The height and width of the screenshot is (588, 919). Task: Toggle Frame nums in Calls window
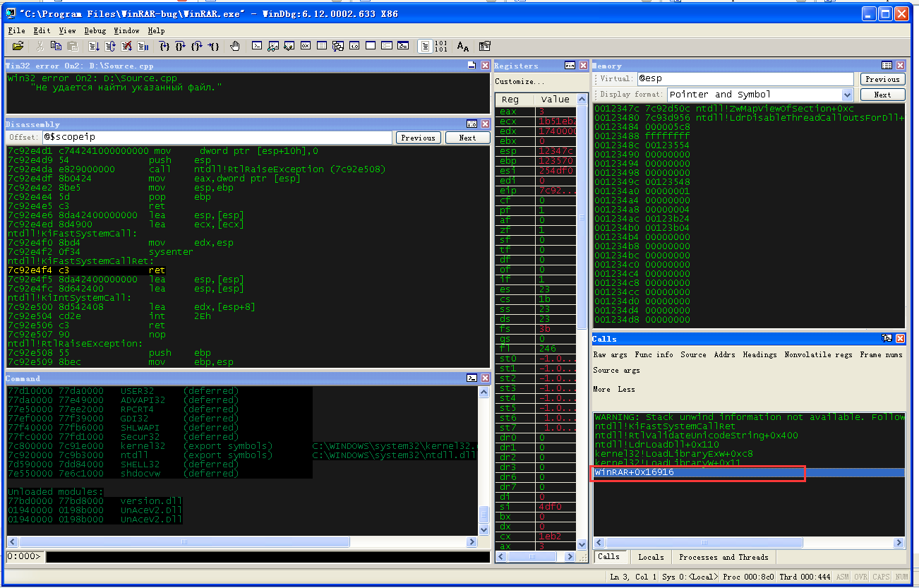[881, 354]
